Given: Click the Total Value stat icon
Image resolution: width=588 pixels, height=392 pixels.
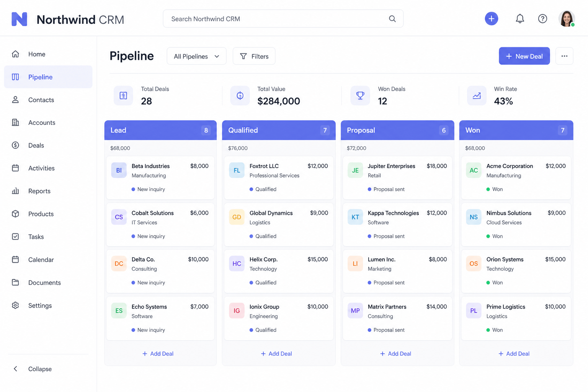Looking at the screenshot, I should coord(240,96).
